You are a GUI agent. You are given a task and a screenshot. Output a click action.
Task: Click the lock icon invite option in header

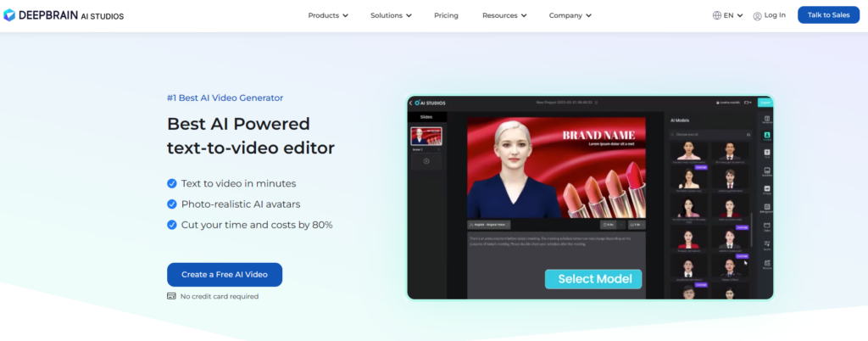tap(727, 103)
